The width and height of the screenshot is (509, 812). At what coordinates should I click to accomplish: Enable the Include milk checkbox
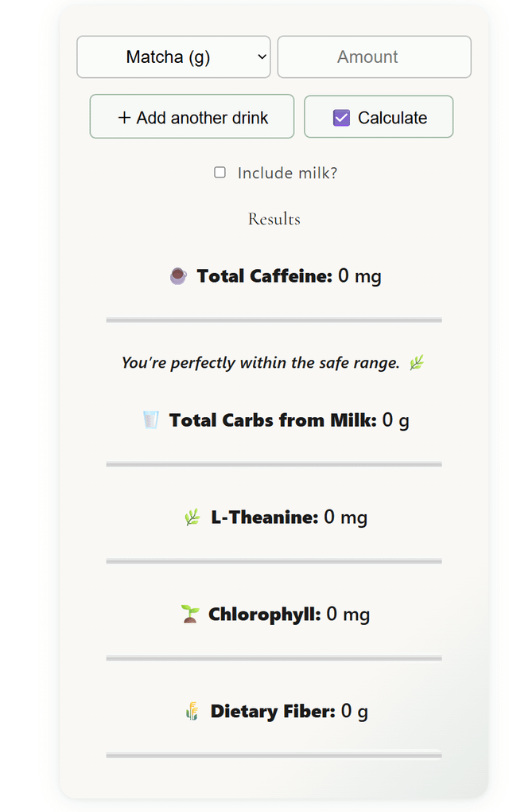[x=220, y=173]
